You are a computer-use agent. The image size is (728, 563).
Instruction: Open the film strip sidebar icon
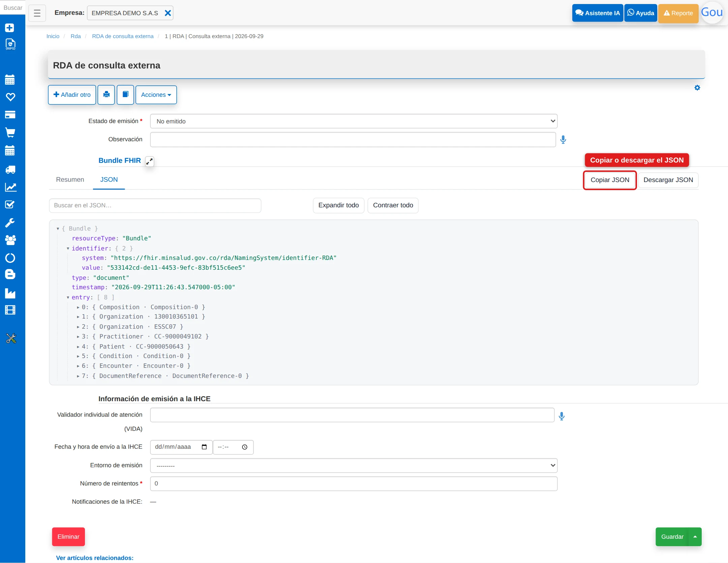10,310
